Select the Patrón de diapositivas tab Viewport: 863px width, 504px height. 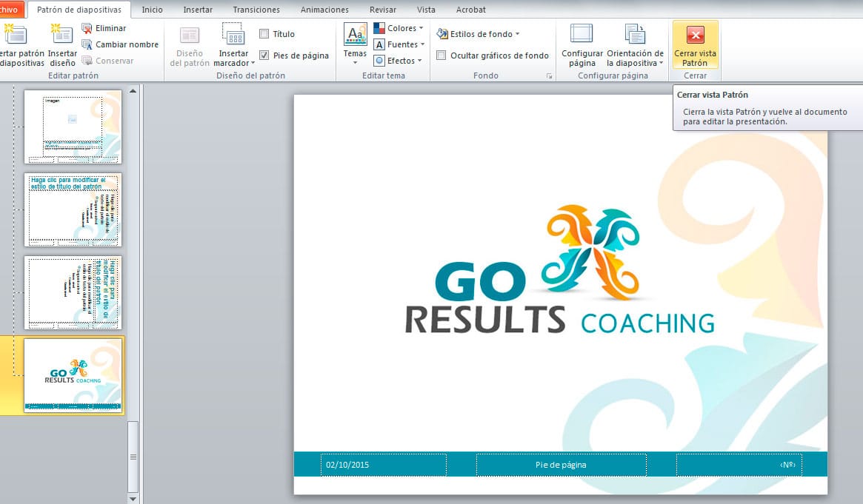[79, 10]
